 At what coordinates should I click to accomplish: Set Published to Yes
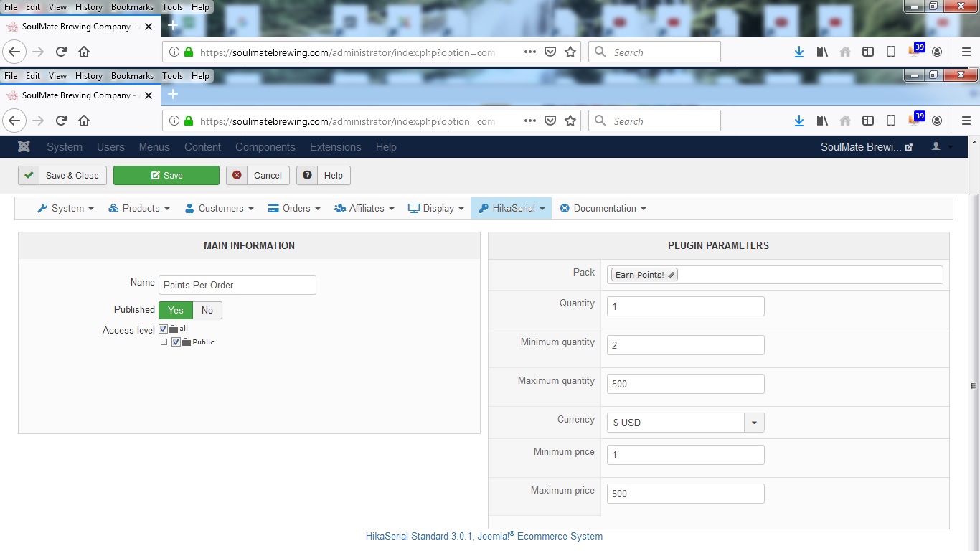point(176,310)
